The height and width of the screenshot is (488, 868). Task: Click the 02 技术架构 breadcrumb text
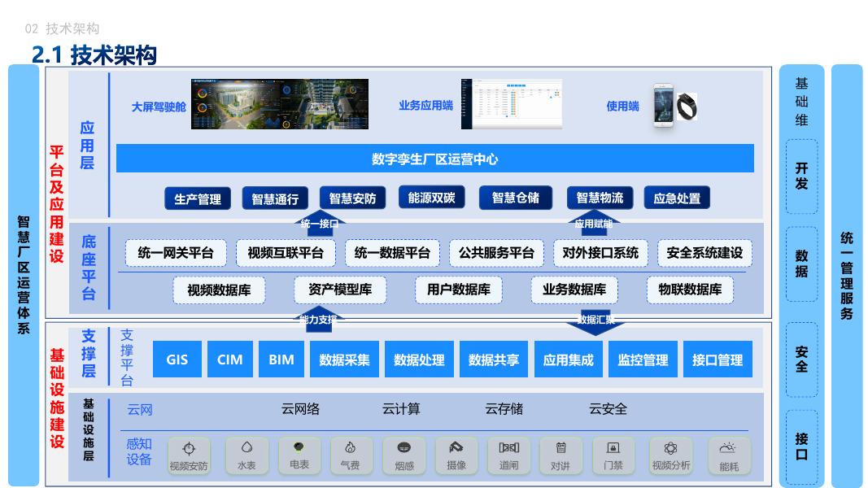click(62, 28)
